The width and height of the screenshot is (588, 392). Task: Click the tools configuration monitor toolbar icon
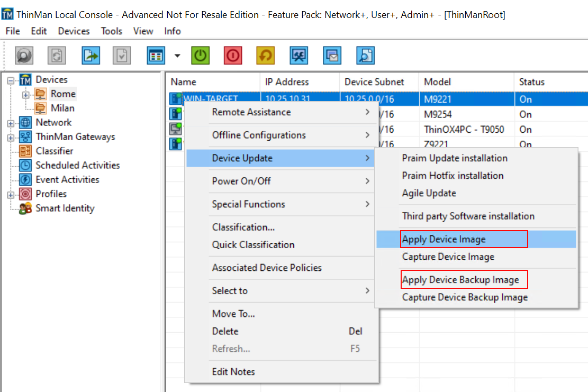(299, 56)
